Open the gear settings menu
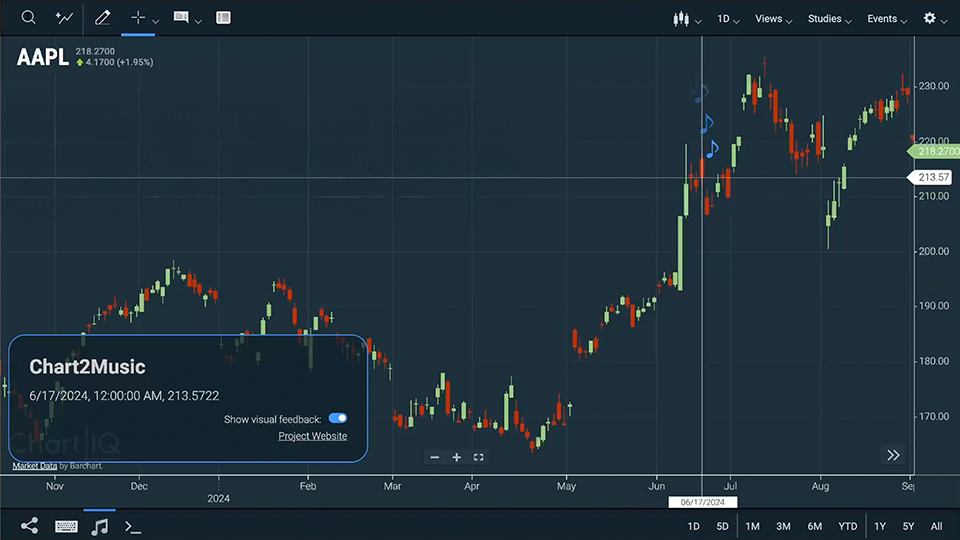The width and height of the screenshot is (960, 540). click(935, 19)
